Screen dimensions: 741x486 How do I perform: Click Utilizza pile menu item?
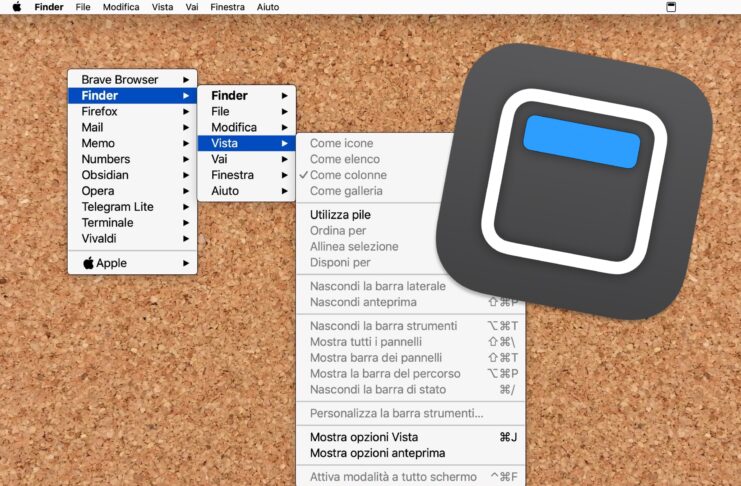click(x=369, y=215)
